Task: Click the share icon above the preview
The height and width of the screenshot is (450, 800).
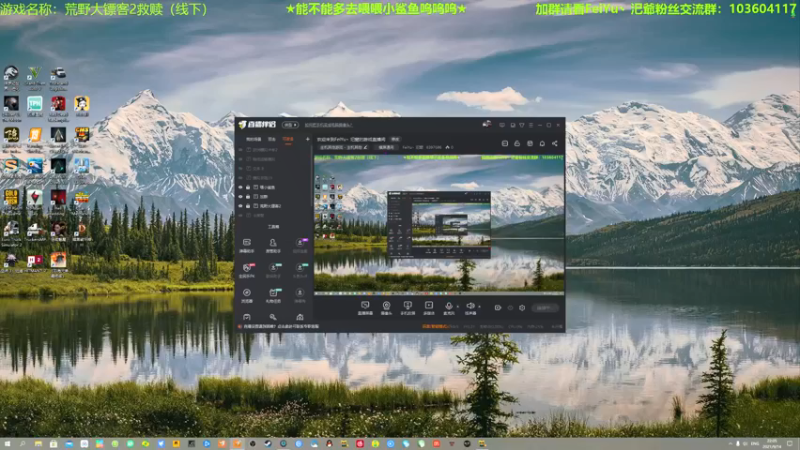Action: pyautogui.click(x=555, y=144)
